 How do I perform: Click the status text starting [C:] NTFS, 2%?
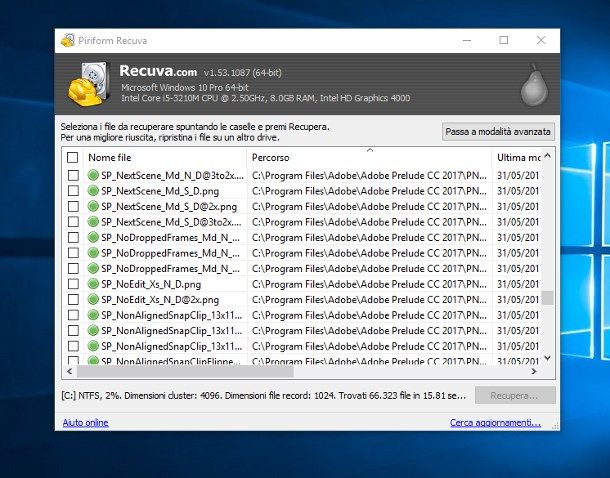263,396
